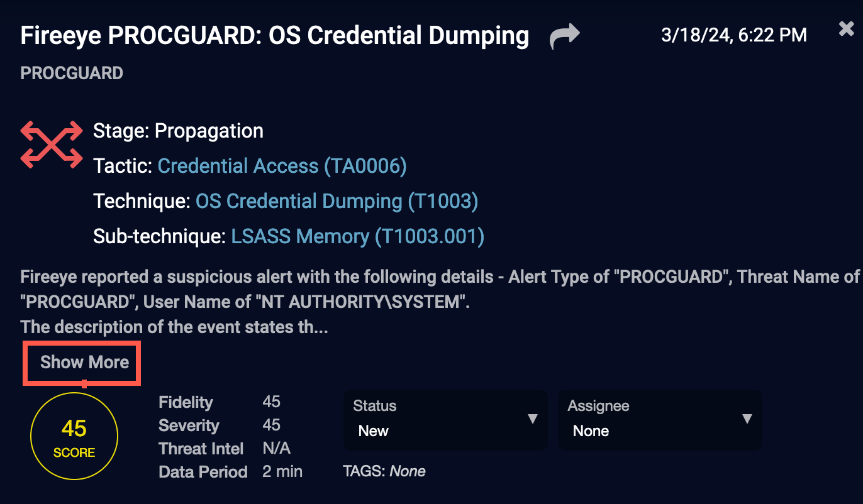Viewport: 863px width, 504px height.
Task: Click the red crossed-arrows Propagation stage icon
Action: pos(52,145)
